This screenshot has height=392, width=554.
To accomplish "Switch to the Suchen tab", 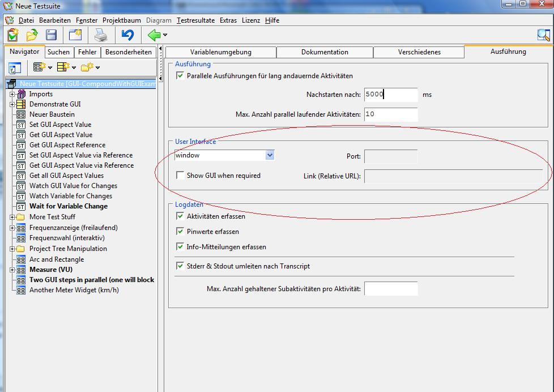I will [x=58, y=52].
